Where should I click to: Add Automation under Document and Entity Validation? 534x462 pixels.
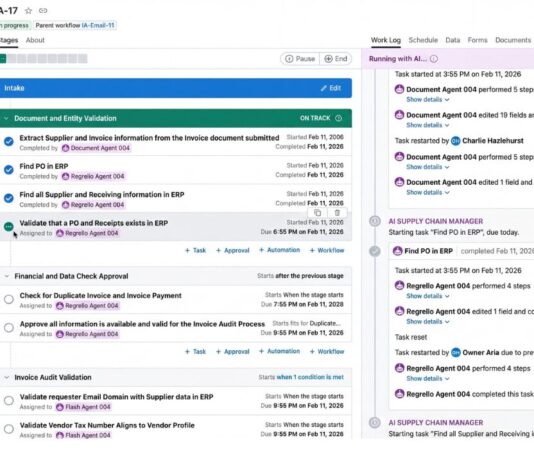pos(280,250)
